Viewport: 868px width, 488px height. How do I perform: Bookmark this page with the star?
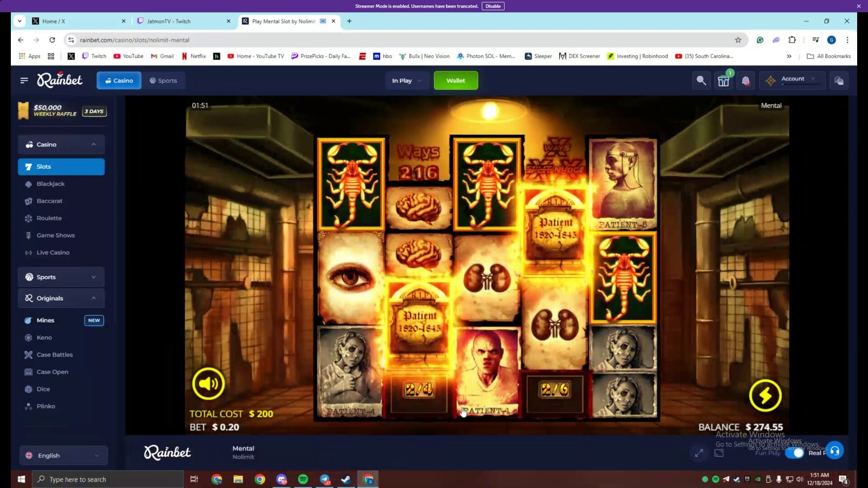click(738, 40)
